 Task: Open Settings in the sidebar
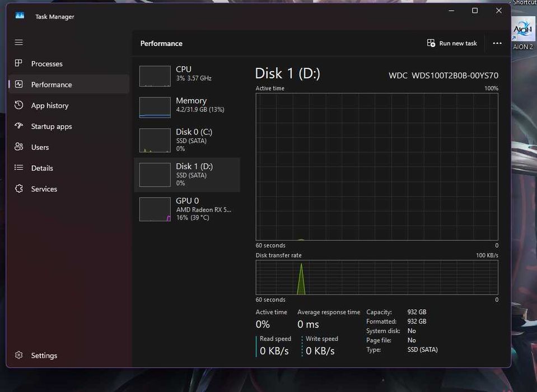click(x=69, y=356)
